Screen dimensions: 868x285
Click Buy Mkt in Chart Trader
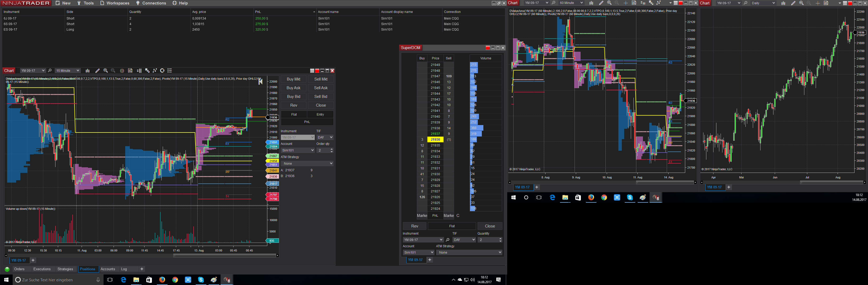pos(293,79)
